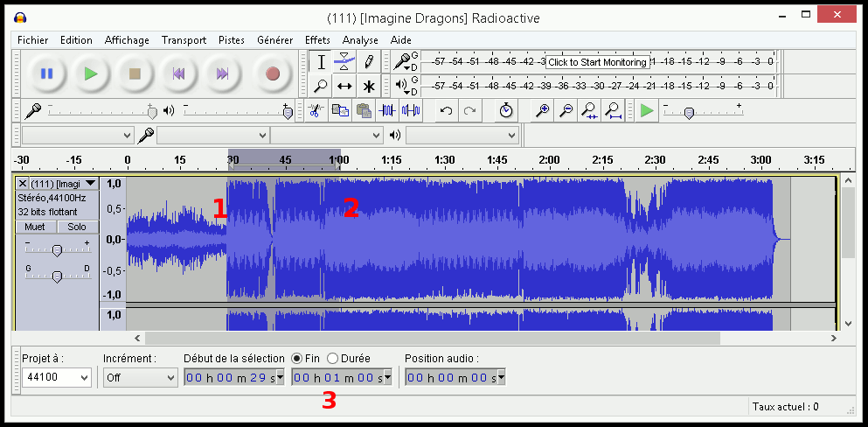This screenshot has width=868, height=427.
Task: Open the Générer menu
Action: pyautogui.click(x=275, y=40)
